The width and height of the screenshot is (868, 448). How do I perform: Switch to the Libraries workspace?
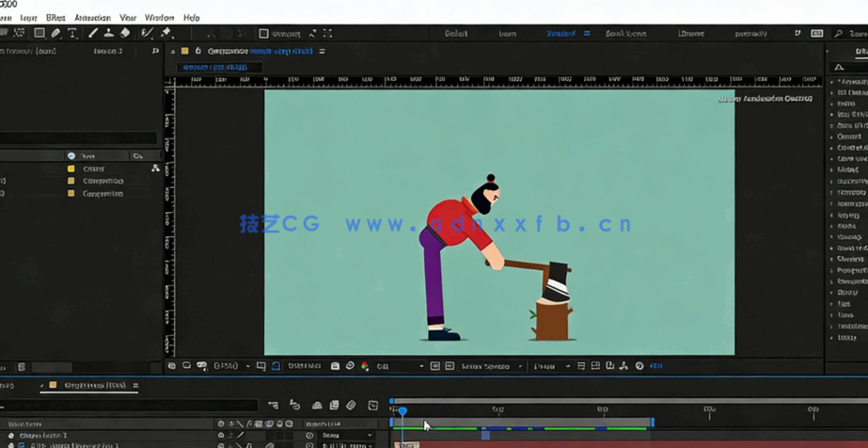pos(691,34)
